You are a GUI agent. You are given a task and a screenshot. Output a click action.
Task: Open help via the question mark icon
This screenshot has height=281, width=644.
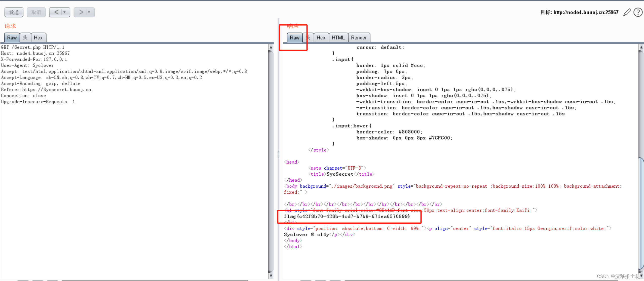tap(638, 12)
